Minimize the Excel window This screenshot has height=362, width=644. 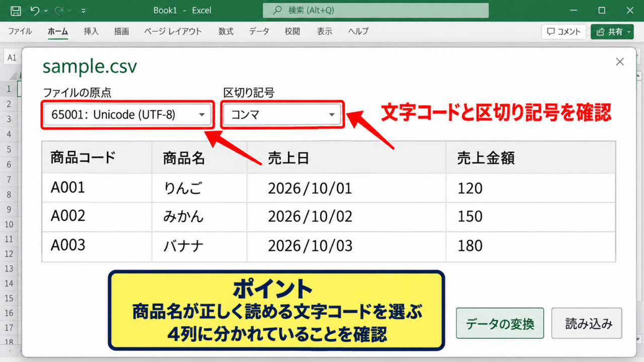574,10
